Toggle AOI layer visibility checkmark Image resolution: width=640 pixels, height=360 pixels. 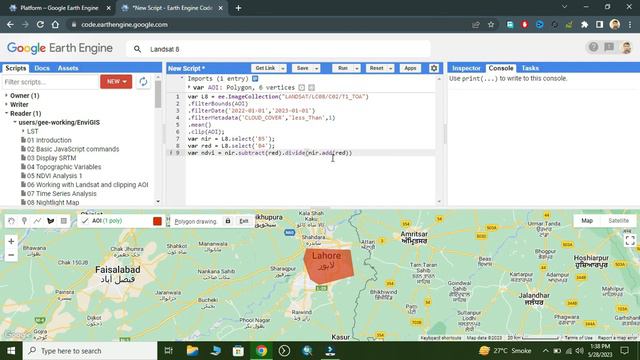(x=85, y=221)
